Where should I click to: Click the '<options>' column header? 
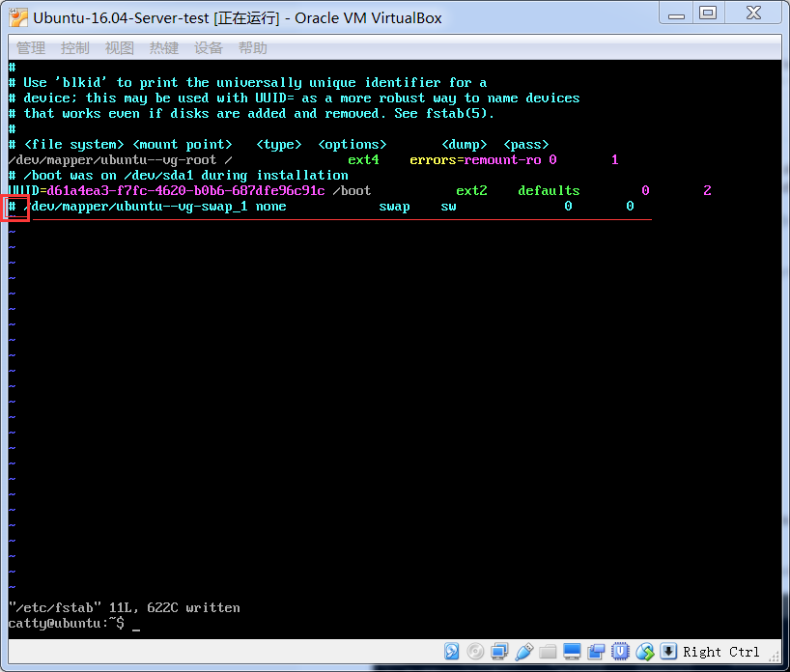(x=353, y=145)
